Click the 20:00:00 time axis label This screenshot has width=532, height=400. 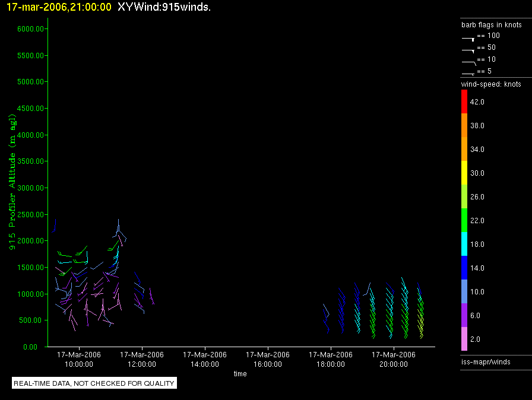click(x=394, y=364)
